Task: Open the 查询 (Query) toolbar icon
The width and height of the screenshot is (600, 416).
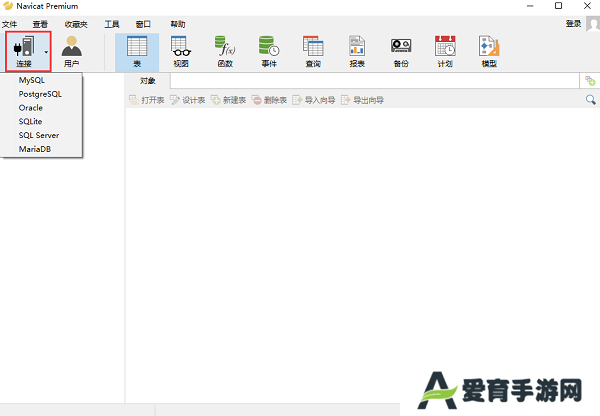Action: coord(313,52)
